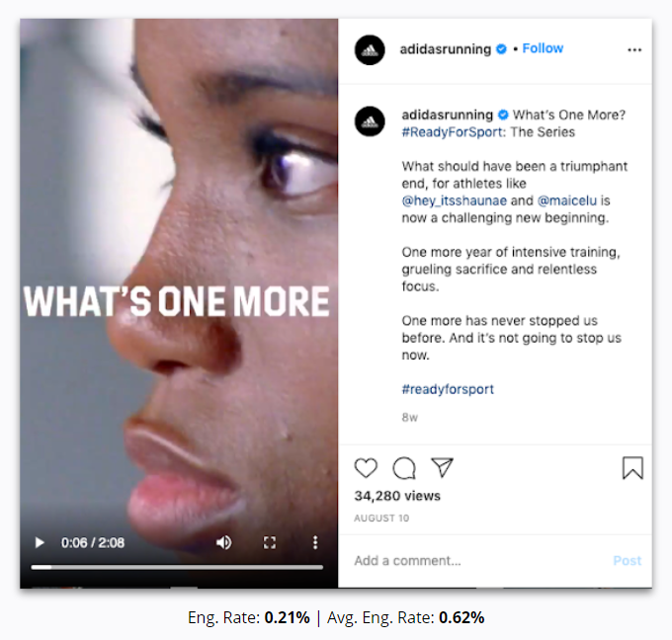Open video player more options menu

click(x=315, y=543)
